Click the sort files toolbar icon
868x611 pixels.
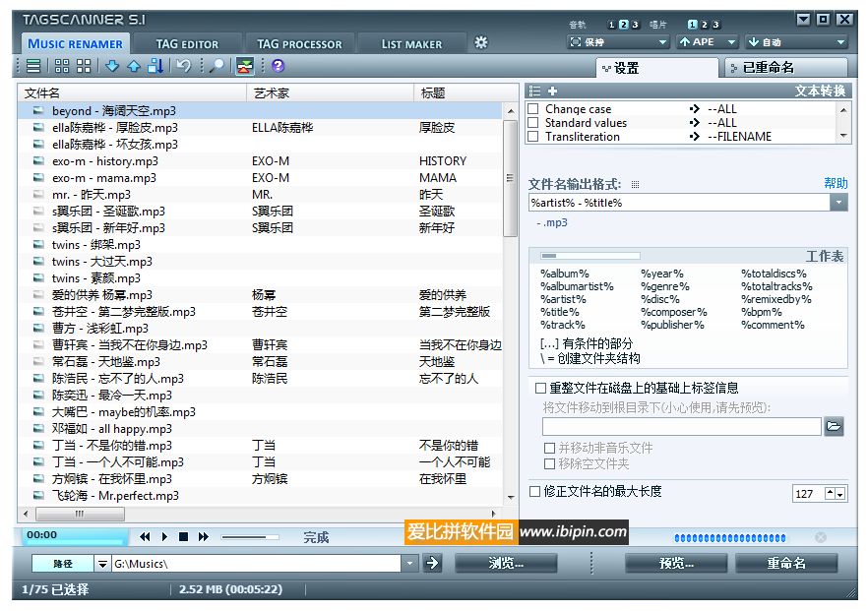point(155,67)
